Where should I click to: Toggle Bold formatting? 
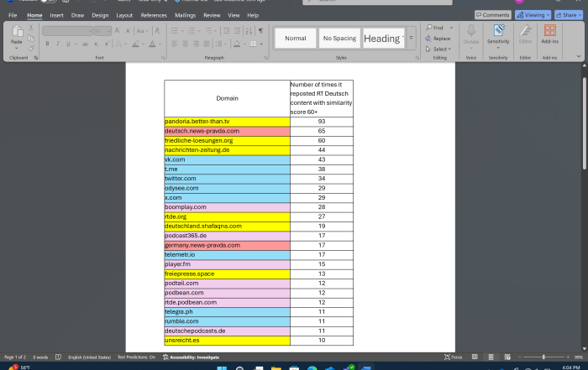click(47, 44)
